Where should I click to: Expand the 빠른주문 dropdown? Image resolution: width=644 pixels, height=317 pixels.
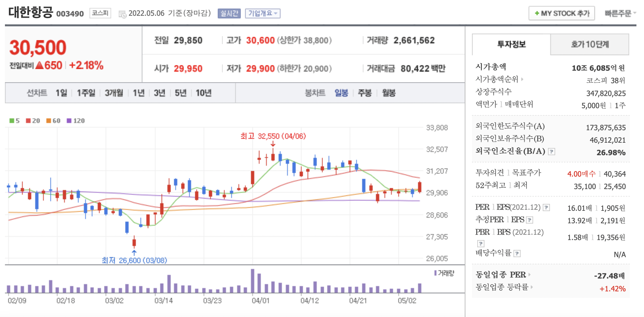620,13
